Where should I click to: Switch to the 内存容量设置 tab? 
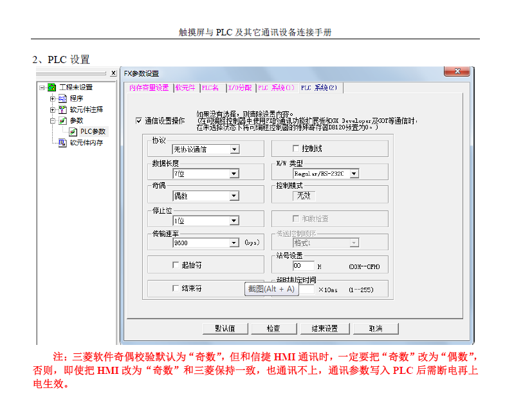149,88
